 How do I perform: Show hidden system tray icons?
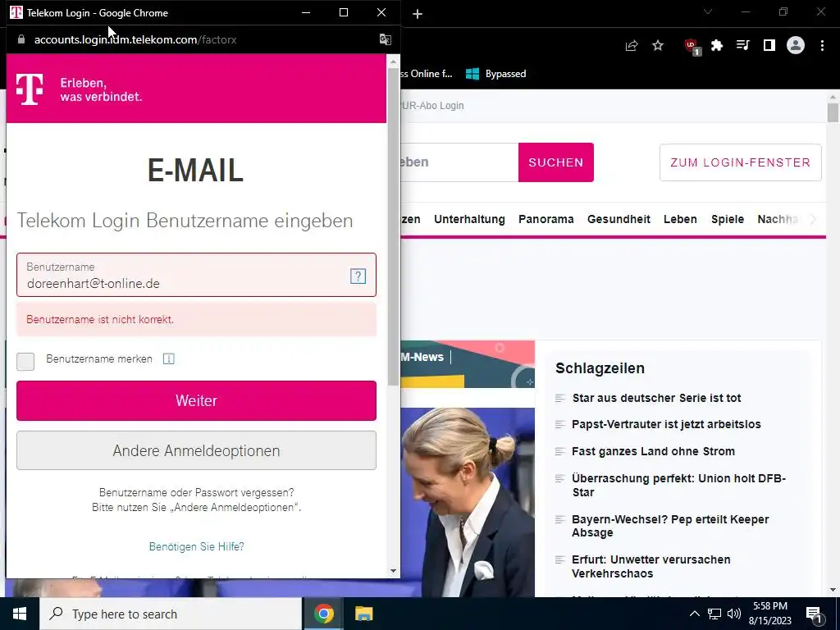coord(694,614)
